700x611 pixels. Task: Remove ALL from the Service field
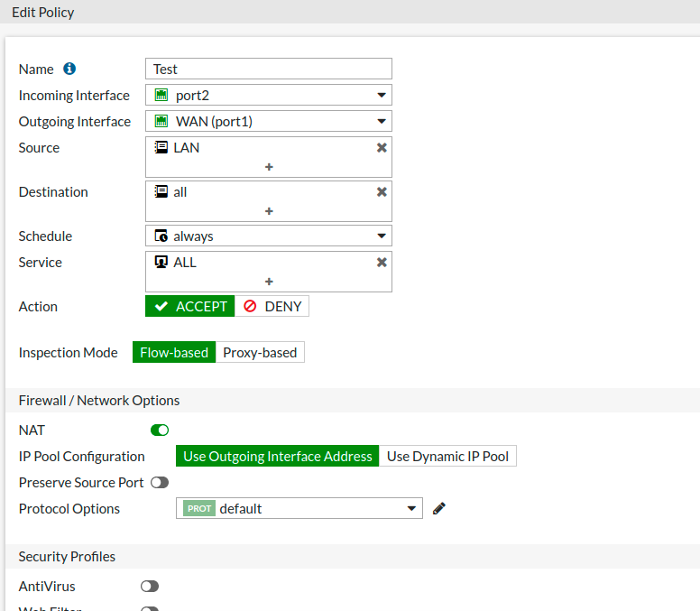[x=382, y=263]
